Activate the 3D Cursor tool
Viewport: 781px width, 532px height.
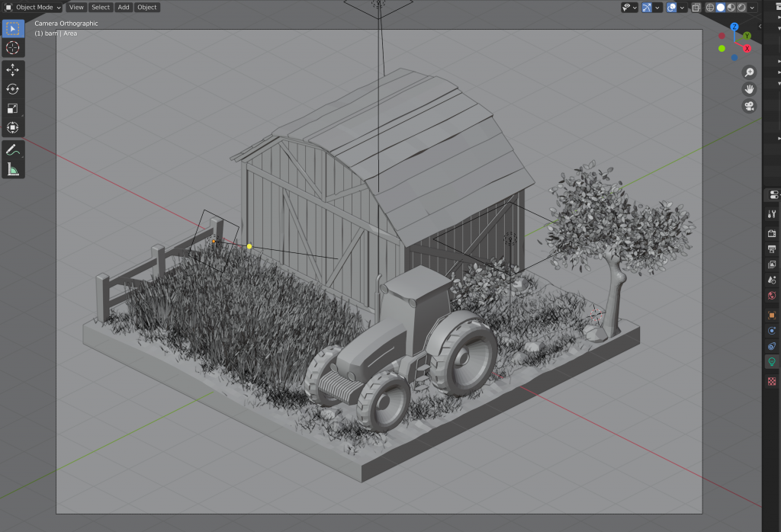[x=13, y=48]
